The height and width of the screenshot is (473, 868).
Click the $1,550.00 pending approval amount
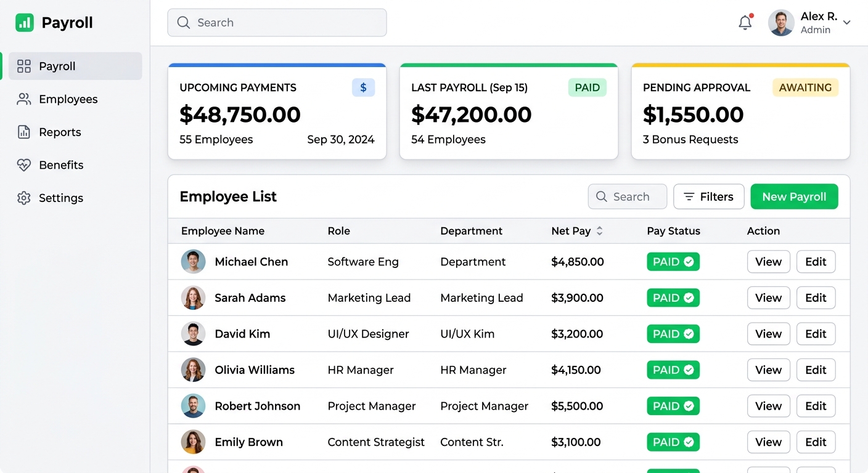[x=693, y=115]
